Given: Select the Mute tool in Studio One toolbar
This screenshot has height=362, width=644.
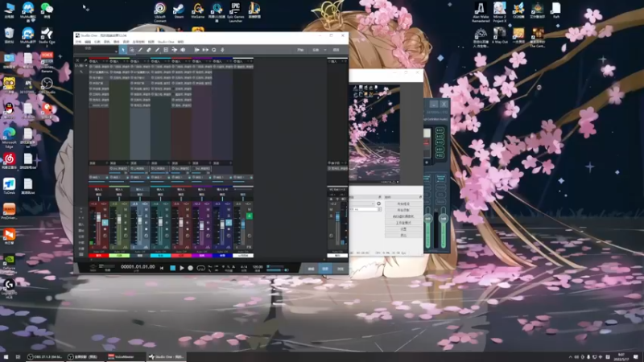Looking at the screenshot, I should click(166, 50).
